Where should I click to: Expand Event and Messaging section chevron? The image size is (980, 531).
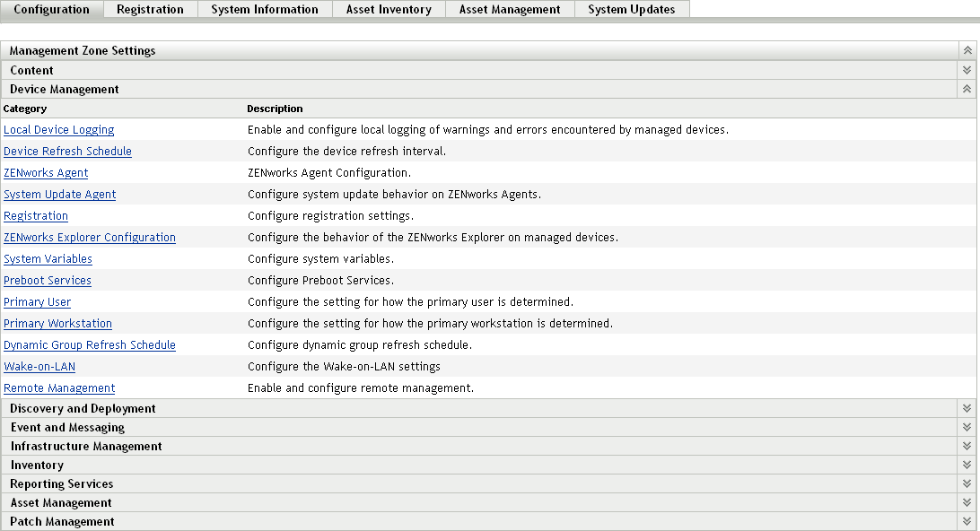point(967,427)
